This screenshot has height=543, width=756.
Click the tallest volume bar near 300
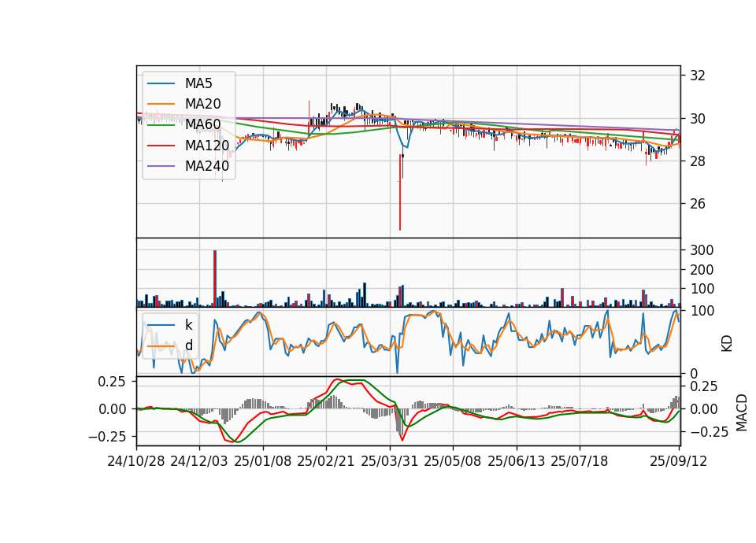coord(215,279)
